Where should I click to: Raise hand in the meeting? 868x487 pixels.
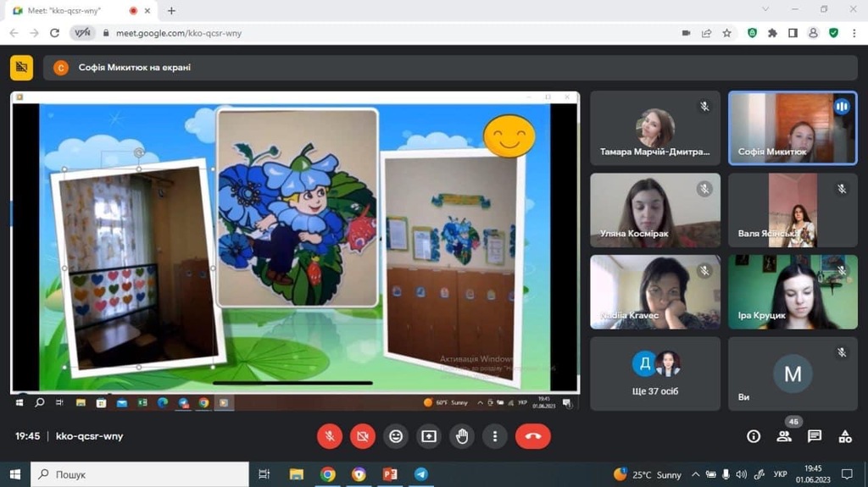tap(462, 436)
